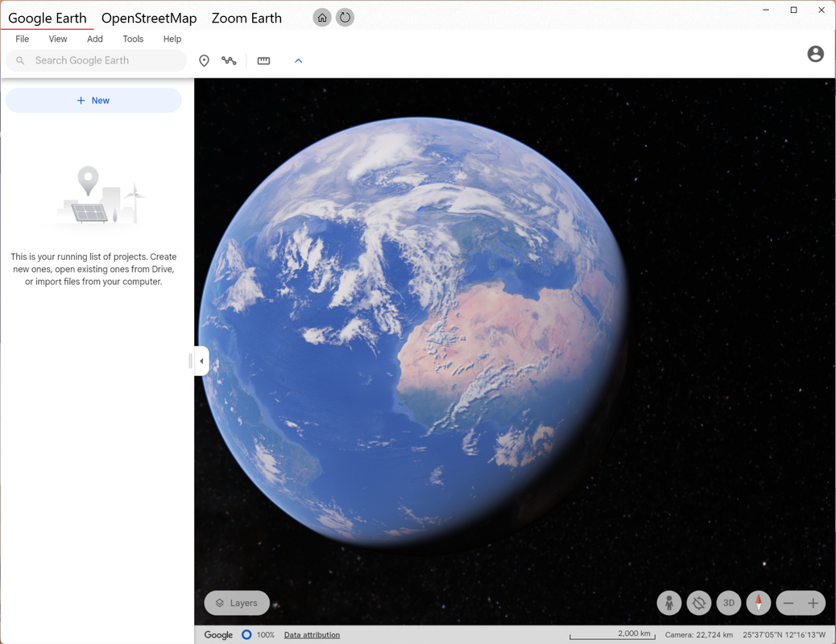836x644 pixels.
Task: Zoom out with the minus button
Action: click(x=788, y=603)
